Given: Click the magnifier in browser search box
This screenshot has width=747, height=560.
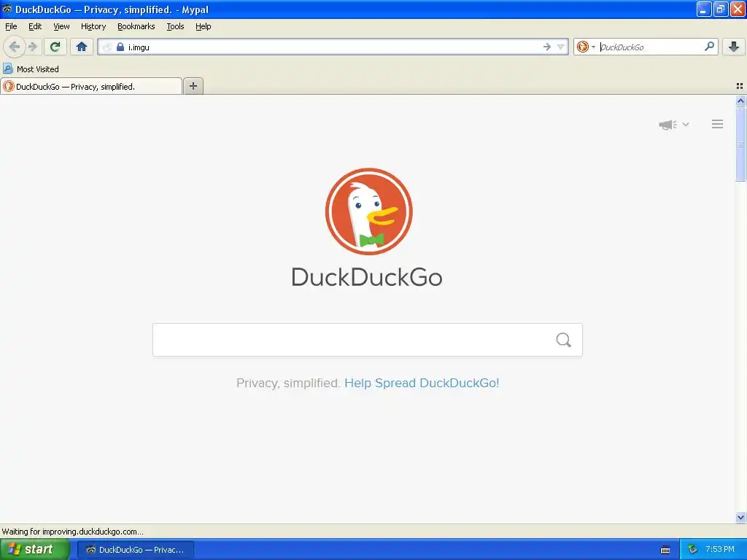Looking at the screenshot, I should click(x=709, y=47).
